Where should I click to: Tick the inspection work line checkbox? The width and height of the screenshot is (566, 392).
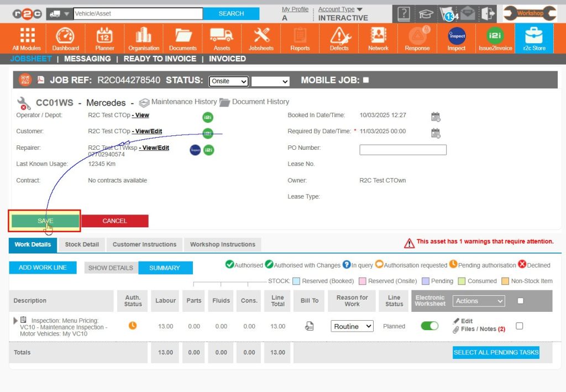[x=519, y=326]
